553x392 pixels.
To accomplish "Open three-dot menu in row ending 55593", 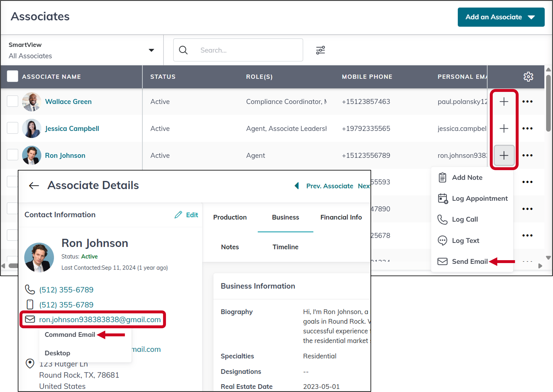I will coord(527,182).
